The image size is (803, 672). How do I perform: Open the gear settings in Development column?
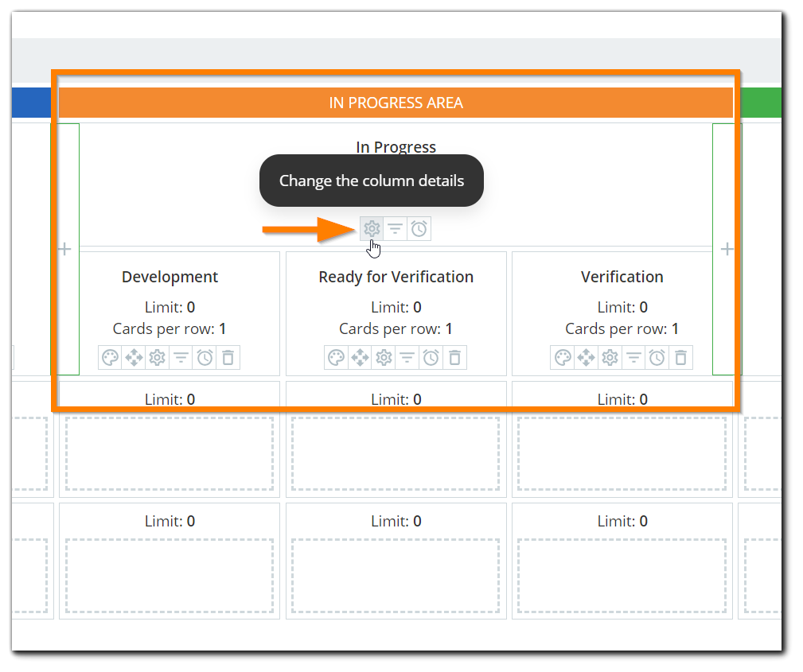[158, 357]
